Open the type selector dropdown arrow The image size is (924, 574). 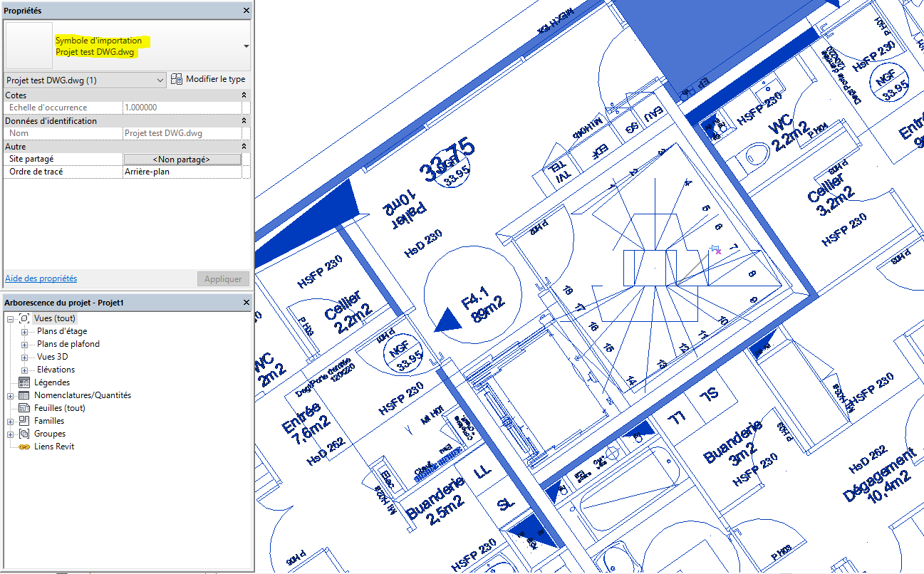click(x=246, y=46)
